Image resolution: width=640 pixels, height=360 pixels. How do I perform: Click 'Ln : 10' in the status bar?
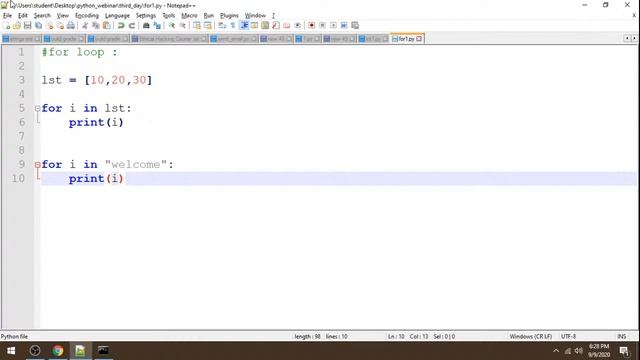pyautogui.click(x=396, y=336)
